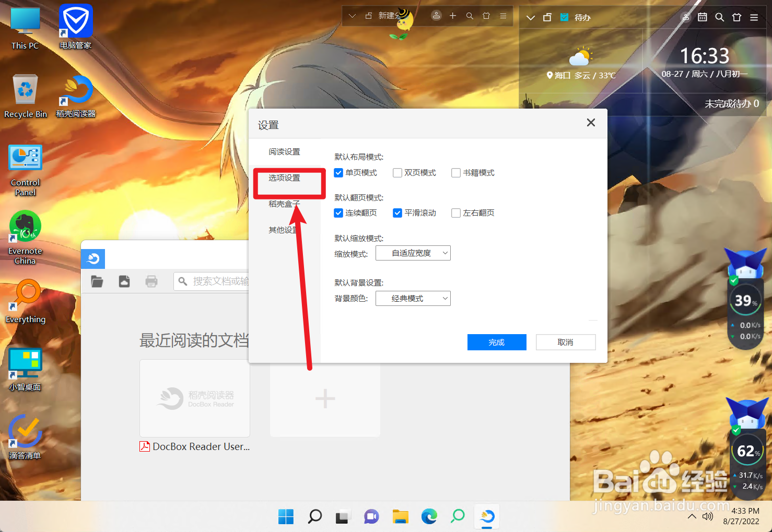Open the skin shirt icon in 待办 widget

coord(736,17)
